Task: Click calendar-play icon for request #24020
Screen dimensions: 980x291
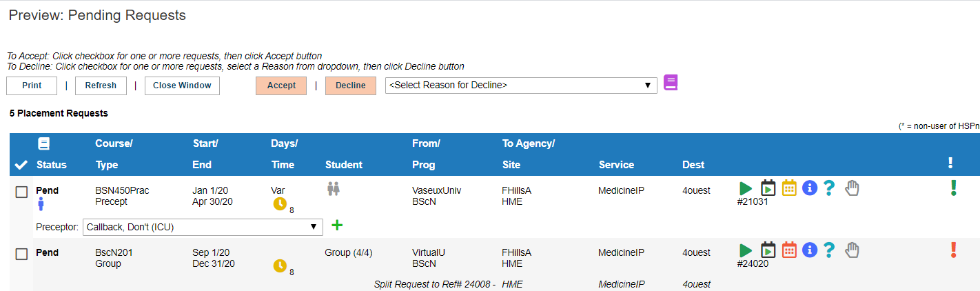Action: click(768, 250)
